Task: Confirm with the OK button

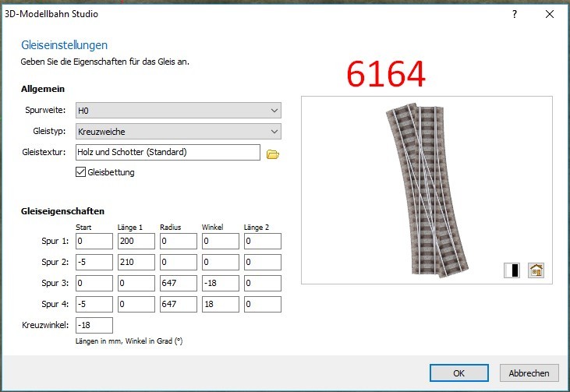Action: coord(458,373)
